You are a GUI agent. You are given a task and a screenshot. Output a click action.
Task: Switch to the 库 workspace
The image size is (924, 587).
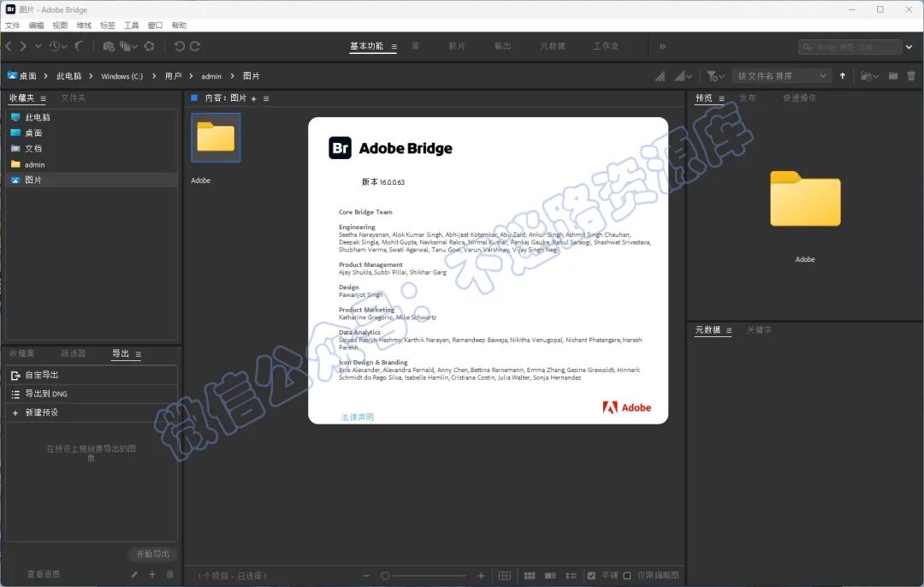(416, 46)
